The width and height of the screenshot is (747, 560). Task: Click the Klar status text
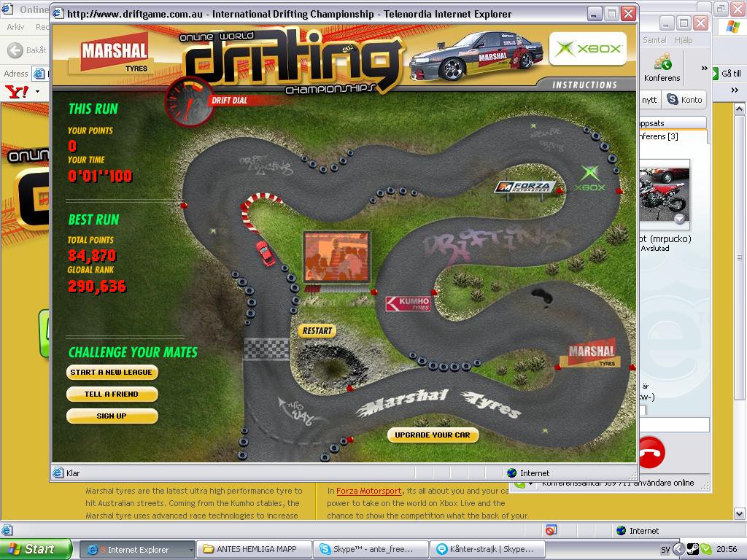73,473
